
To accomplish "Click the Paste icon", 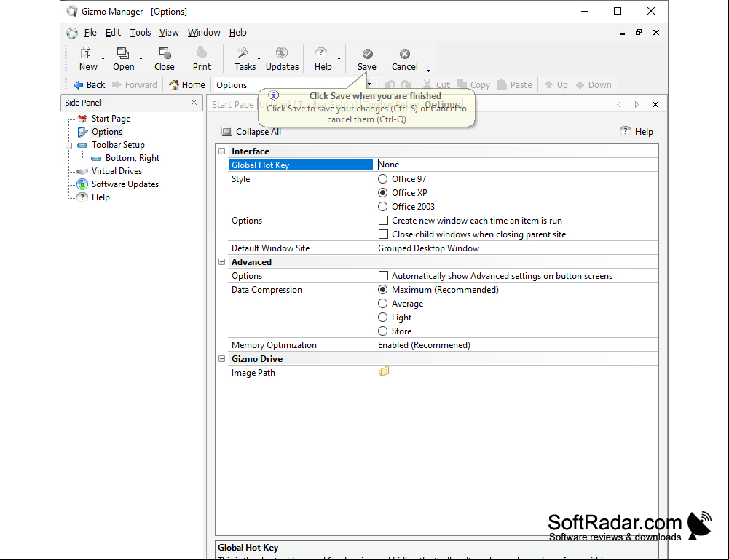I will point(502,85).
